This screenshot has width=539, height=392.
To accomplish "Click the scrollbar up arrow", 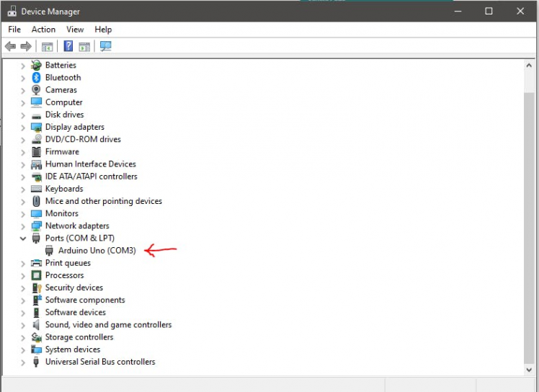I will pos(529,66).
